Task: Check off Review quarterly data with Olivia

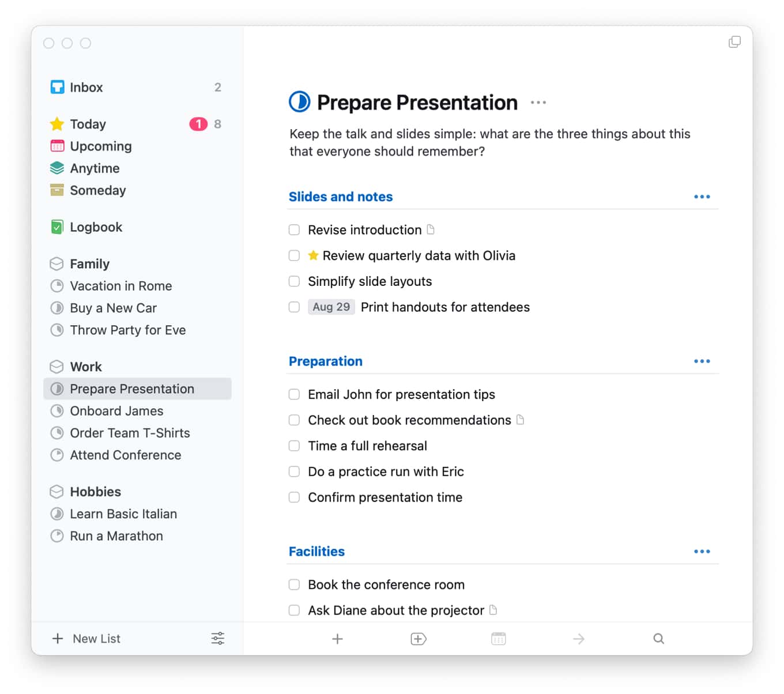Action: 295,256
